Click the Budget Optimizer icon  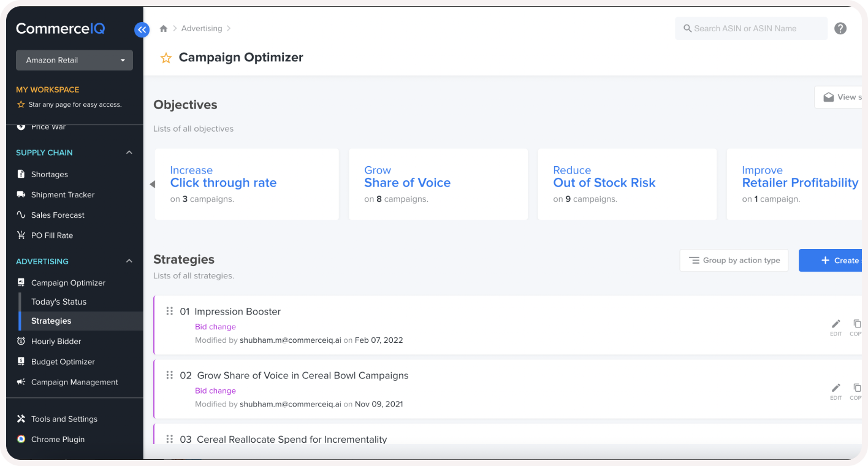[x=21, y=362]
